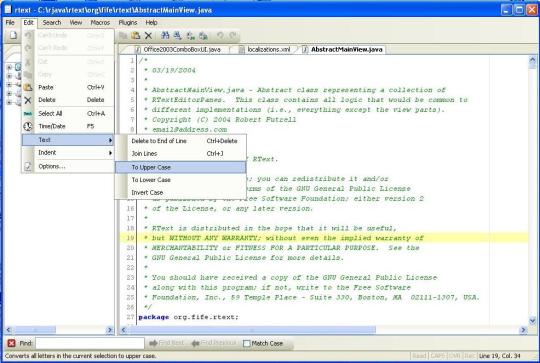Click the greyed-out Copy toolbar icon
The image size is (540, 363).
123,35
